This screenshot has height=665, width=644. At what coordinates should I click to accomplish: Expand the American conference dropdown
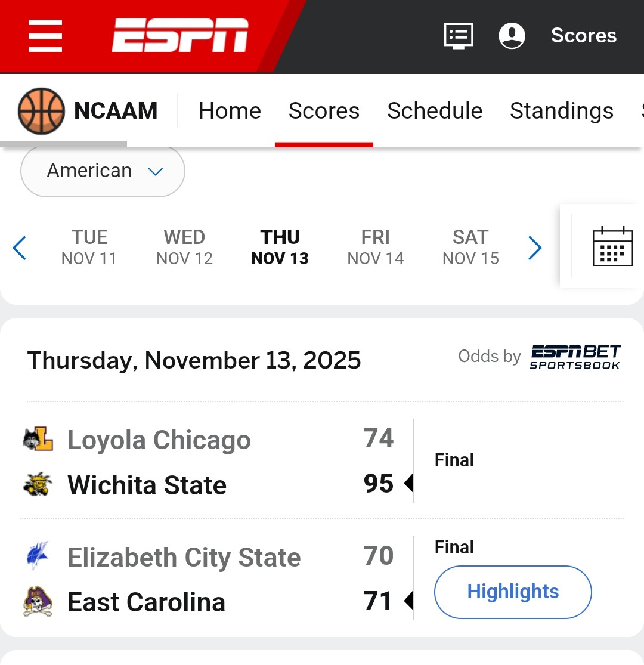pyautogui.click(x=103, y=171)
